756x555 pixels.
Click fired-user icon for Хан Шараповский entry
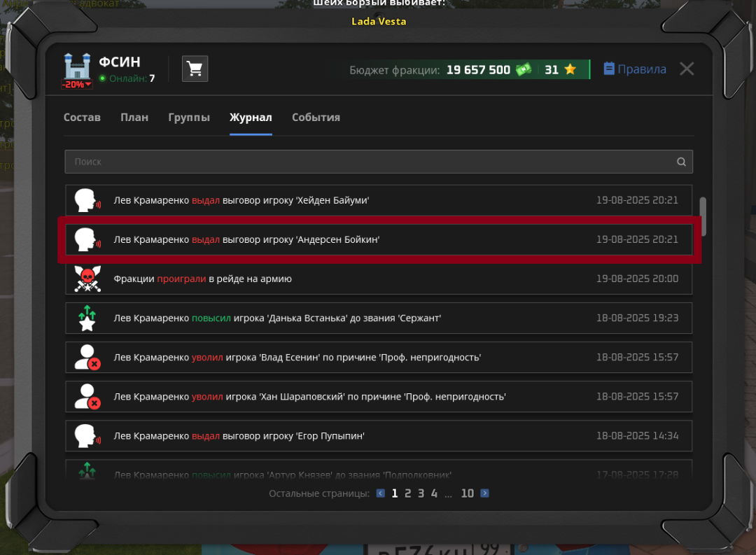pyautogui.click(x=87, y=396)
